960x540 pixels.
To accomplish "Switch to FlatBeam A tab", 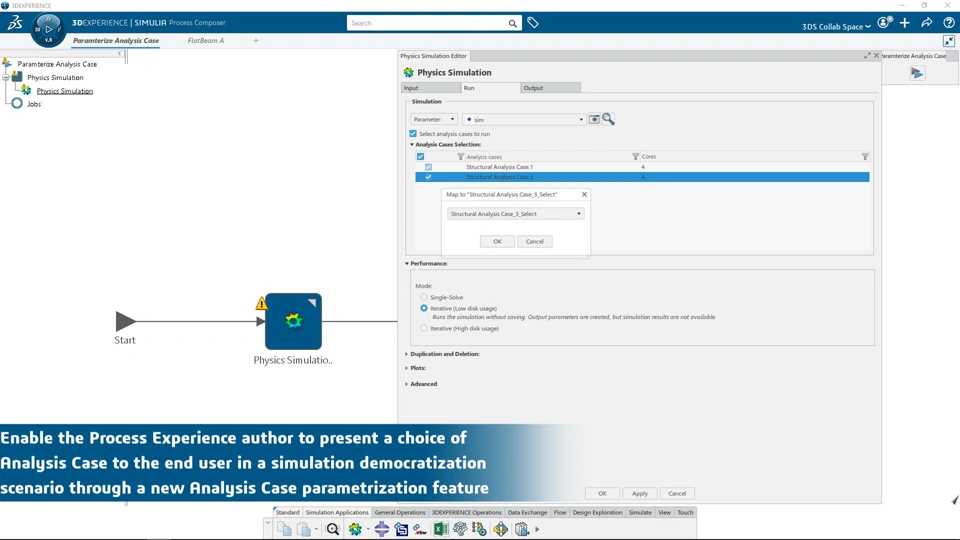I will (206, 40).
